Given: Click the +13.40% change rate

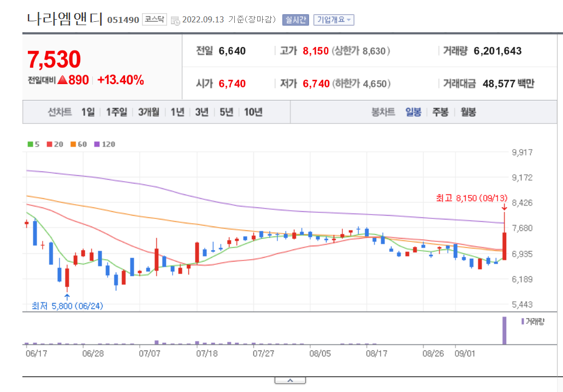Looking at the screenshot, I should click(x=121, y=80).
